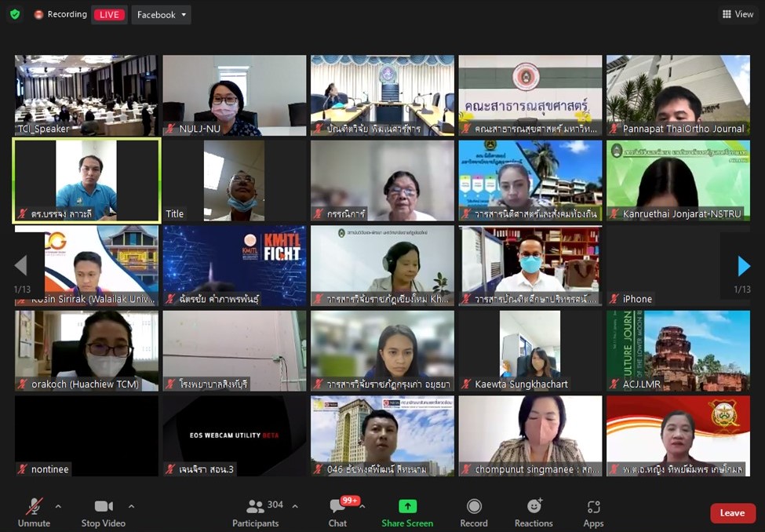765x532 pixels.
Task: Click the 304 participants count
Action: coord(275,505)
